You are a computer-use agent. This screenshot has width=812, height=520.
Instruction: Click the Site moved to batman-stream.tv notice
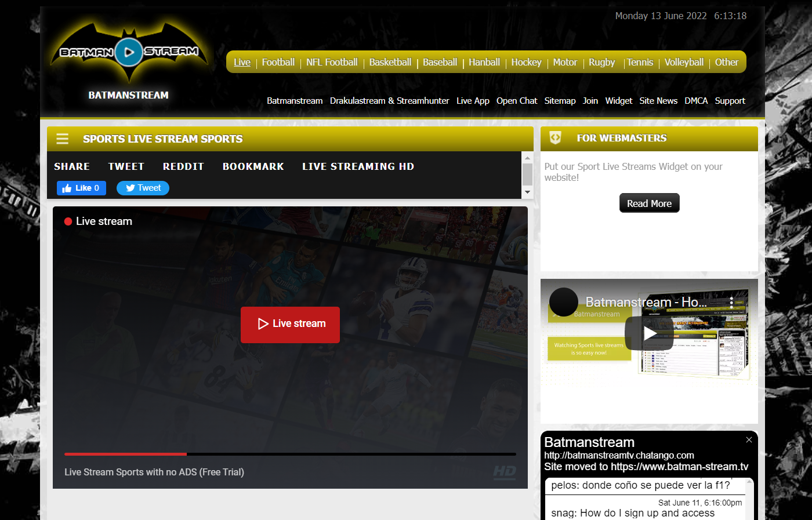pyautogui.click(x=646, y=467)
